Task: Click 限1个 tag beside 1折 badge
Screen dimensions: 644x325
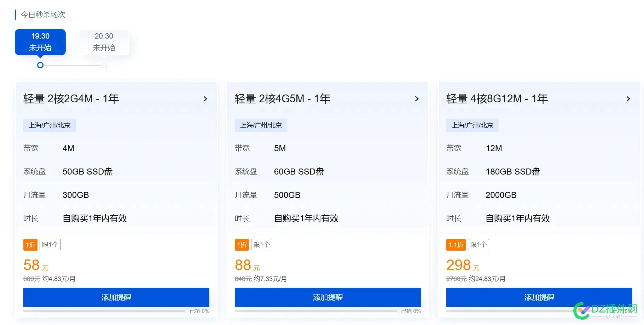Action: pos(50,245)
